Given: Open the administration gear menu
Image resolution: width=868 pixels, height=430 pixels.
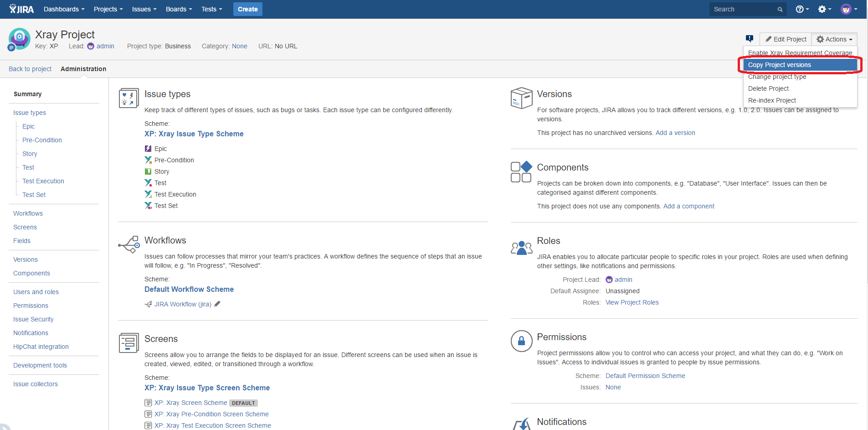Looking at the screenshot, I should click(825, 9).
